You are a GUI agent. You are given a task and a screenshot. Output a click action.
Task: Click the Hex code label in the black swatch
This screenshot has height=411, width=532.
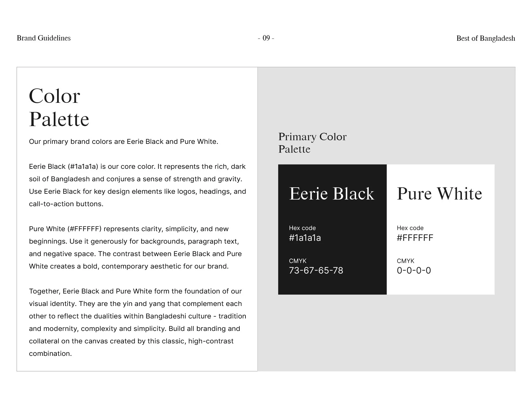(302, 228)
